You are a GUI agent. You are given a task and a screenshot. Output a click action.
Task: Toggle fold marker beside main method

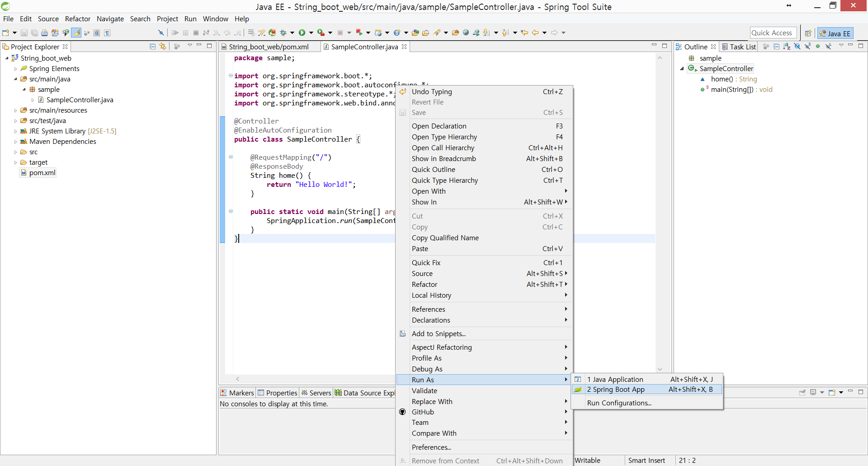[x=231, y=211]
